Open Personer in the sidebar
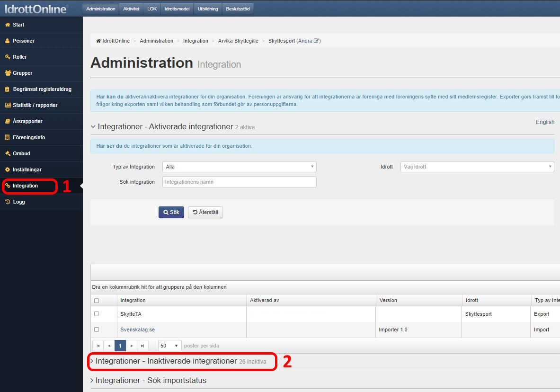Image resolution: width=560 pixels, height=392 pixels. pyautogui.click(x=42, y=41)
